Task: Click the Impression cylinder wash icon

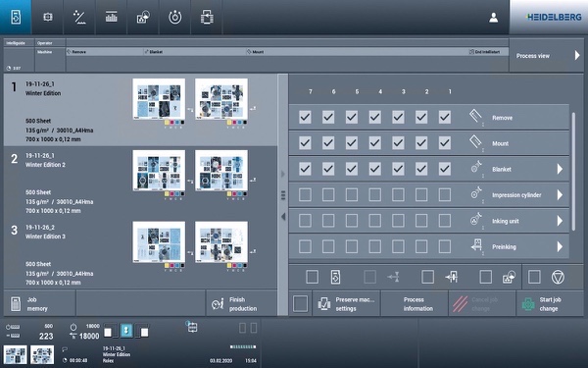Action: pyautogui.click(x=476, y=193)
